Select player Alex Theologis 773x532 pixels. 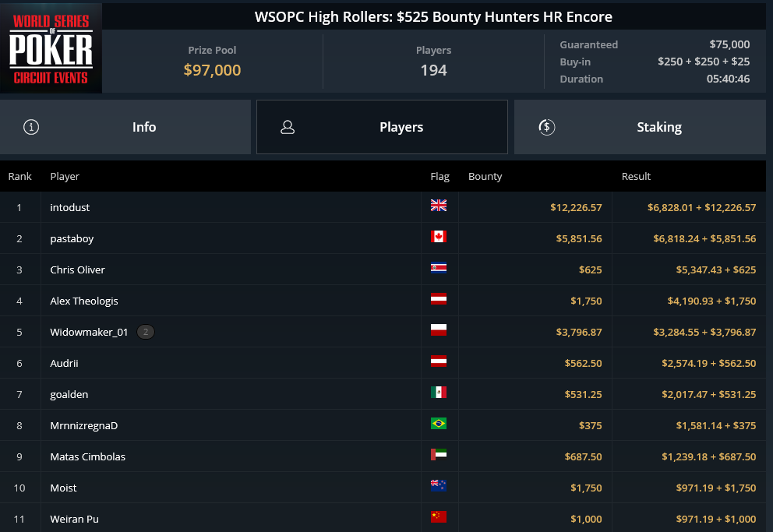[84, 301]
